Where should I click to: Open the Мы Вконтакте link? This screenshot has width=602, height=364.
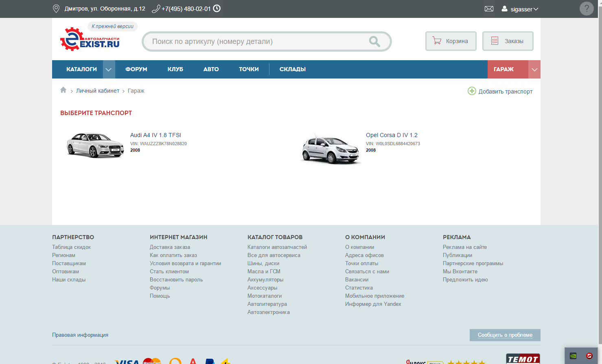pos(460,271)
